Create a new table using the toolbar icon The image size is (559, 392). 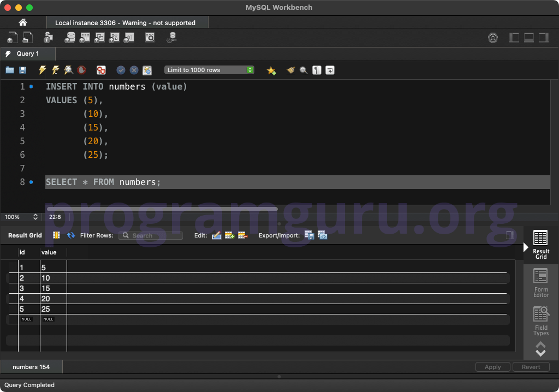85,38
